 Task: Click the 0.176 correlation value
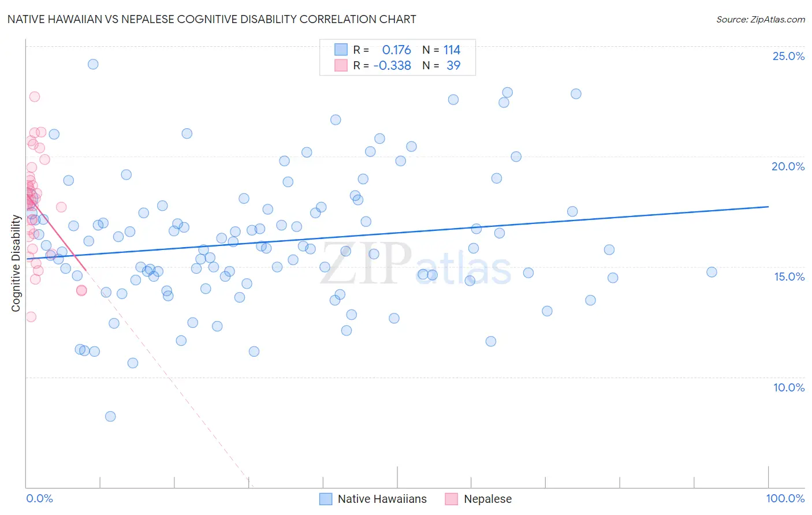coord(396,50)
